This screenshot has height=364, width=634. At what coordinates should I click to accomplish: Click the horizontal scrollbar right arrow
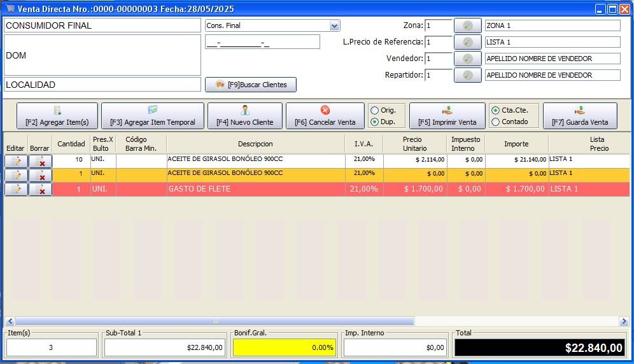coord(624,321)
